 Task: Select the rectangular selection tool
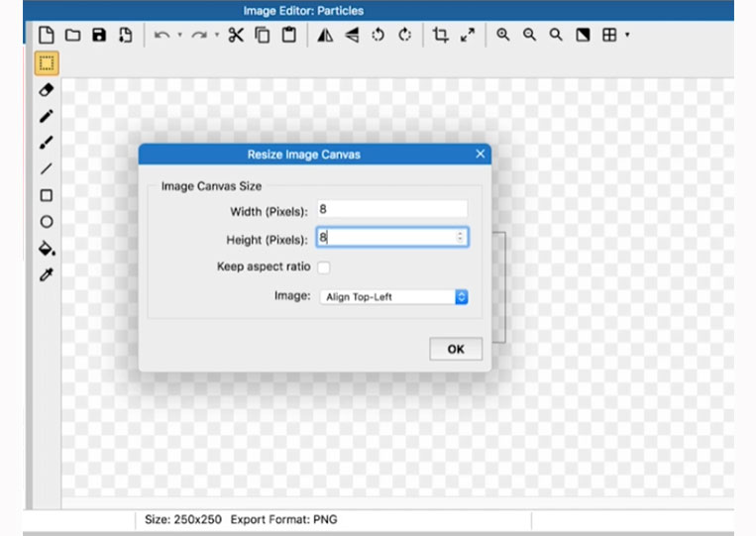(47, 63)
